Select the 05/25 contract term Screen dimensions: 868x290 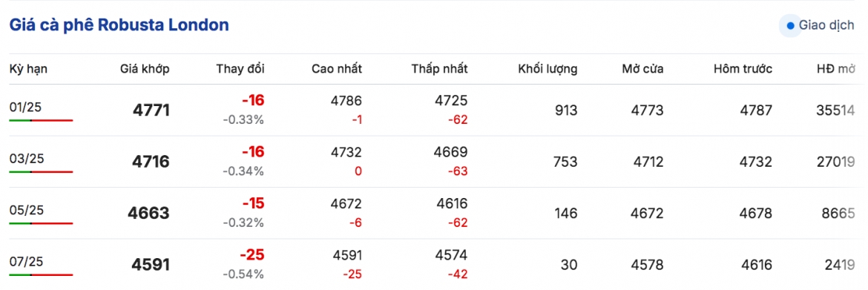point(27,210)
